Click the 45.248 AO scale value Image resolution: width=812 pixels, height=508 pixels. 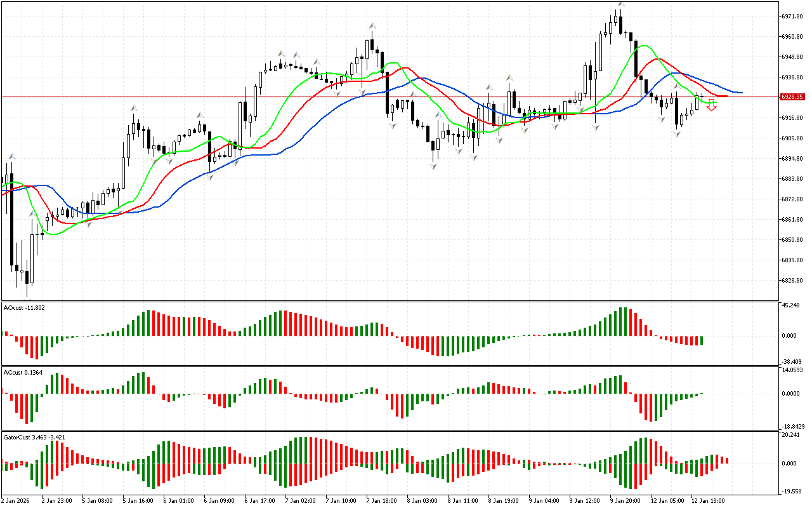coord(792,305)
